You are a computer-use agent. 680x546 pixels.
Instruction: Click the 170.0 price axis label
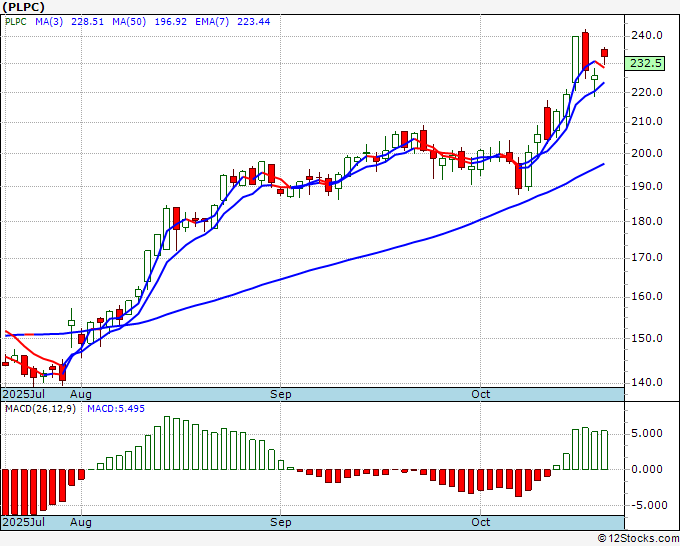pyautogui.click(x=646, y=258)
